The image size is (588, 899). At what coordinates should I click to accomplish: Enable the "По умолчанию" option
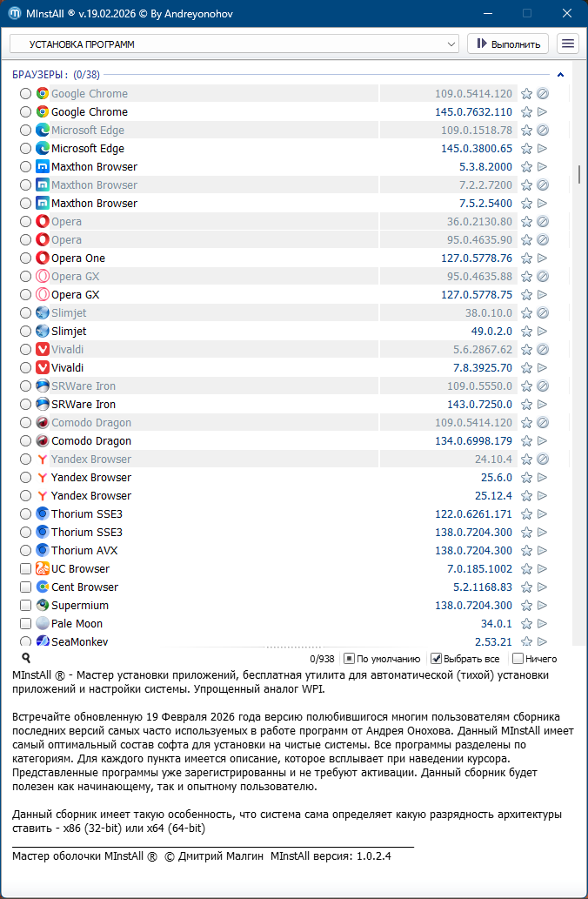point(349,659)
